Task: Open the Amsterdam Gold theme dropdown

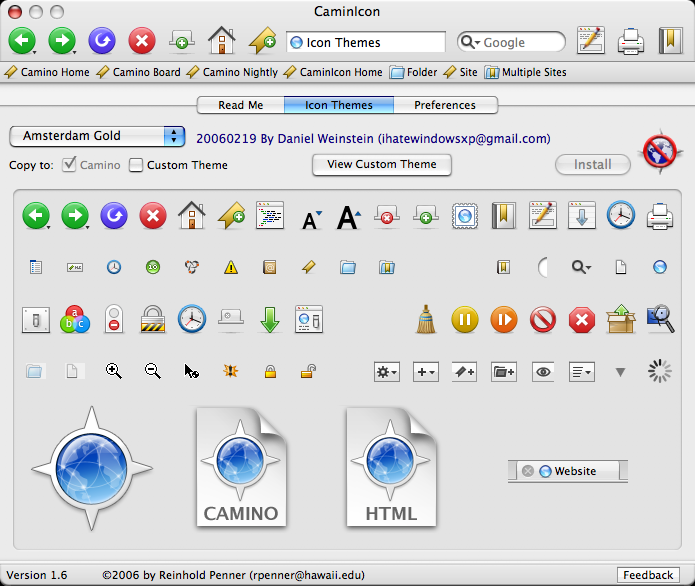Action: (97, 136)
